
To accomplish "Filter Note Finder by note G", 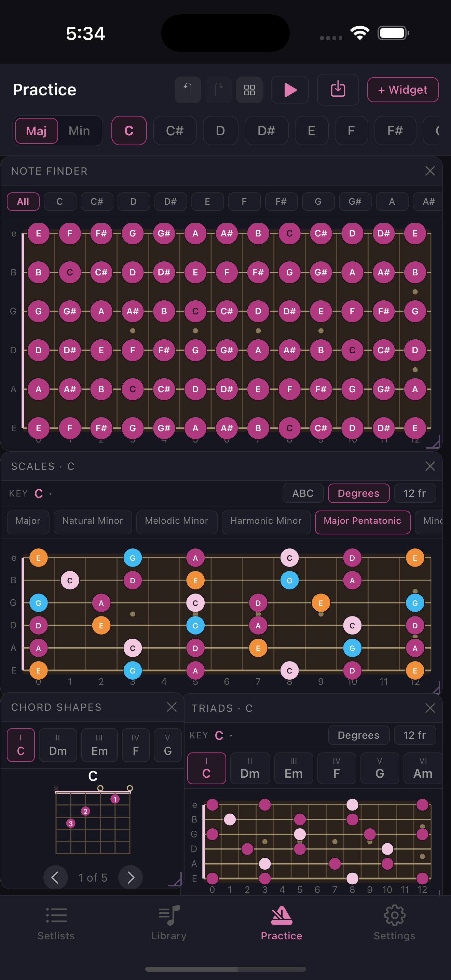I will coord(318,202).
